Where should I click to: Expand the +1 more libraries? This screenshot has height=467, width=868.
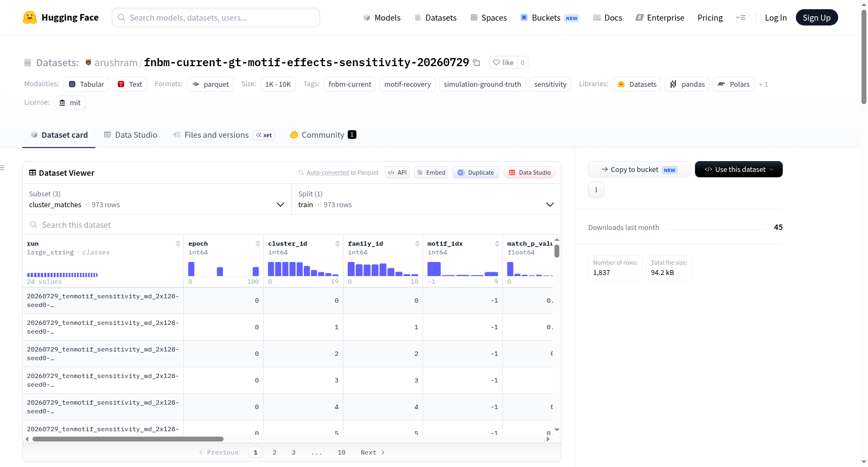click(x=763, y=84)
